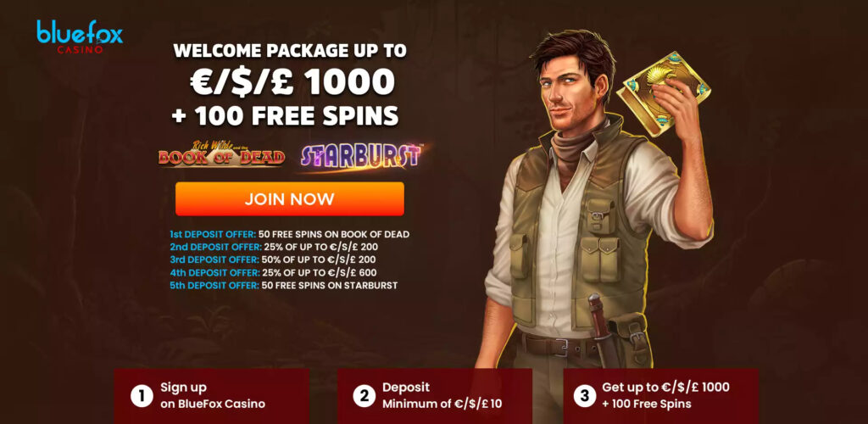
Task: Click the Starburst game logo
Action: [363, 157]
